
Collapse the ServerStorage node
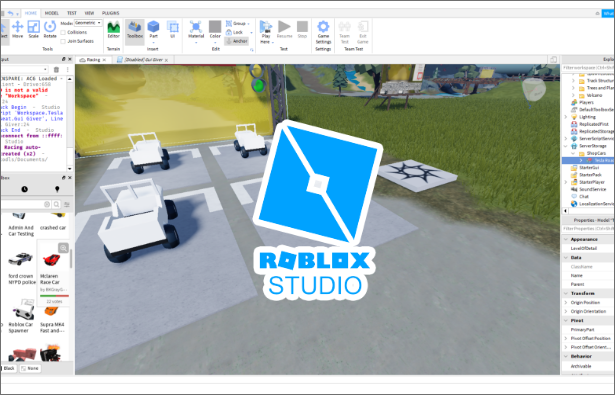tap(566, 146)
